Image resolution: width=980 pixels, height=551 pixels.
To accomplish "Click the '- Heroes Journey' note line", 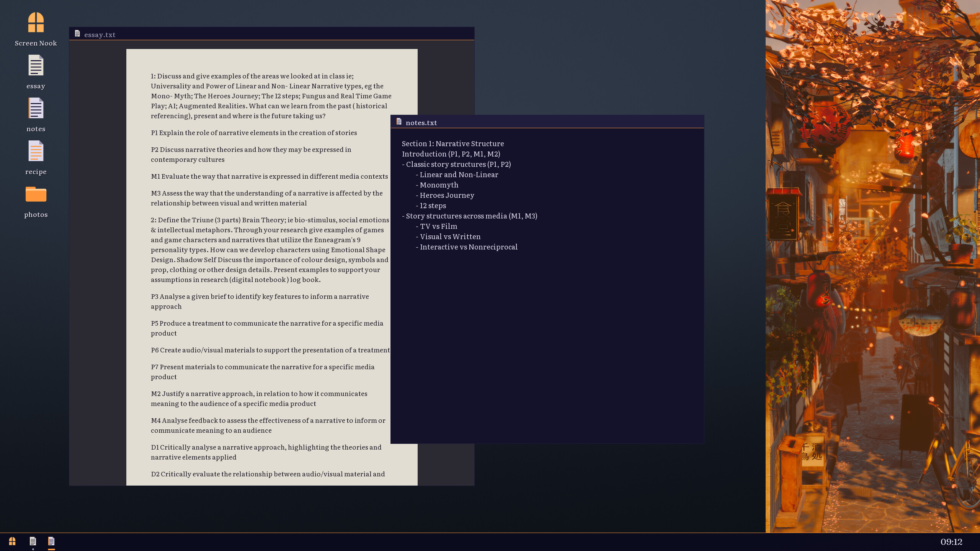I will [x=445, y=195].
